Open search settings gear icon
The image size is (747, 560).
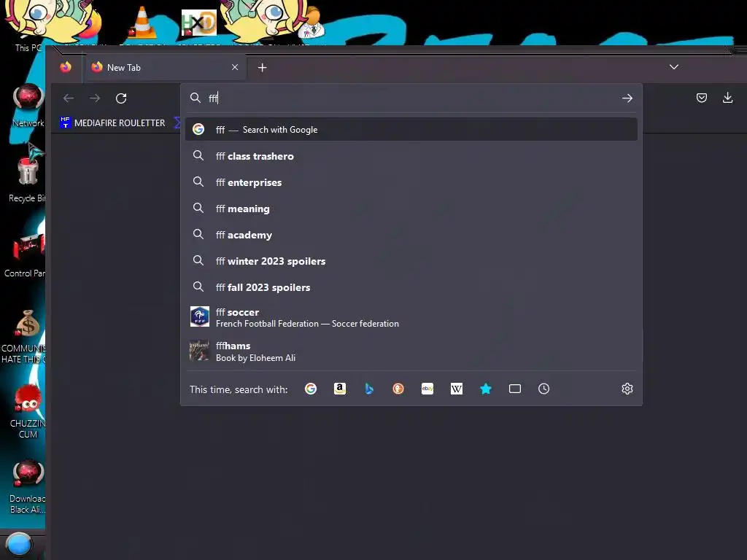click(627, 389)
